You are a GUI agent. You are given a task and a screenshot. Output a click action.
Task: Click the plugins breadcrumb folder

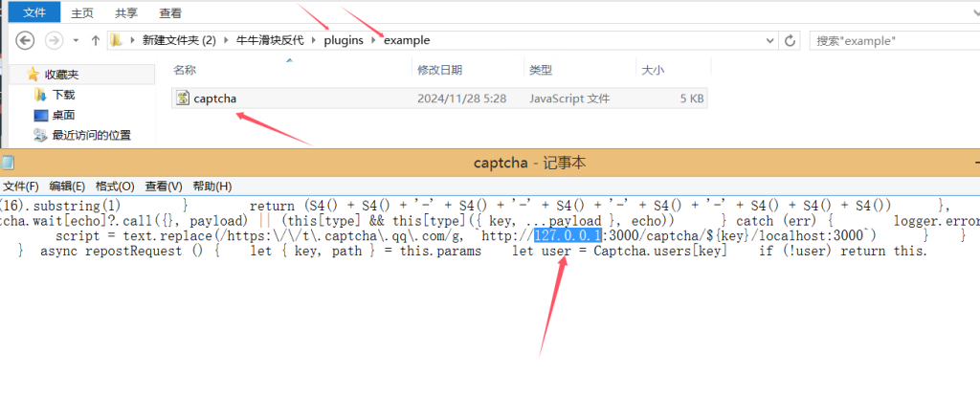[345, 40]
